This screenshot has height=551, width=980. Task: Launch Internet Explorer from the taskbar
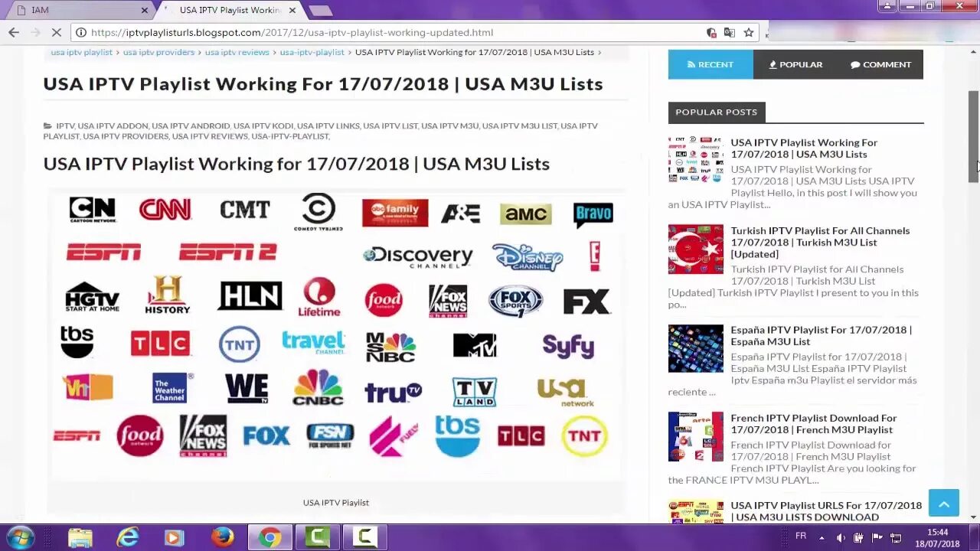(127, 537)
